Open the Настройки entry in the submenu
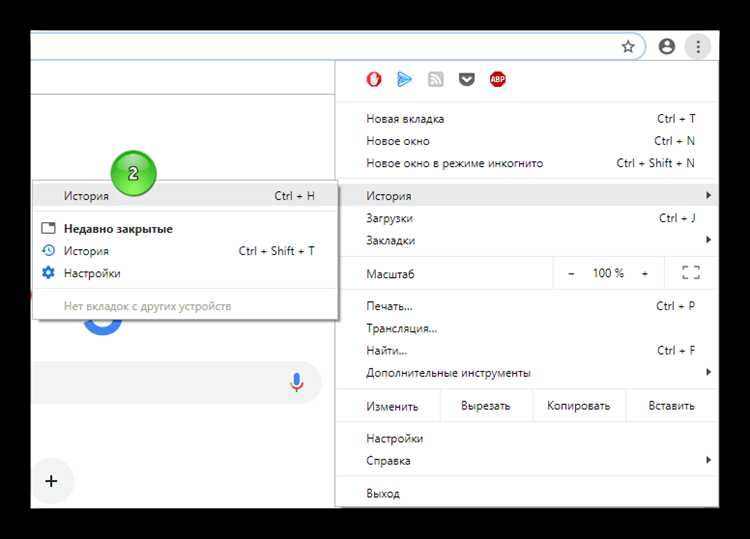 [x=186, y=273]
